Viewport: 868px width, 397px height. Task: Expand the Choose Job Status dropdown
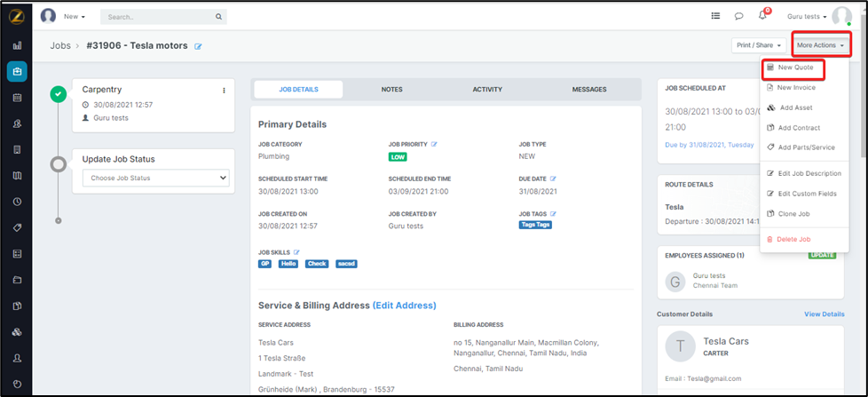pos(155,178)
